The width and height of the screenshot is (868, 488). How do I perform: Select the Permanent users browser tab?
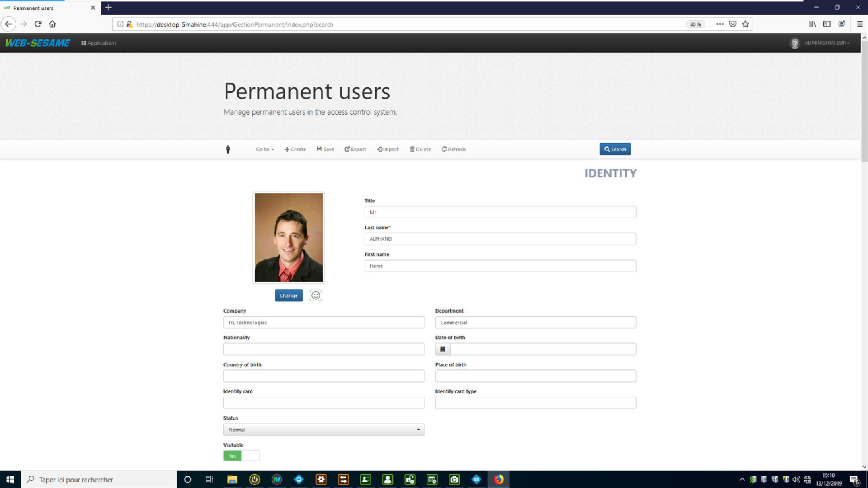tap(50, 8)
